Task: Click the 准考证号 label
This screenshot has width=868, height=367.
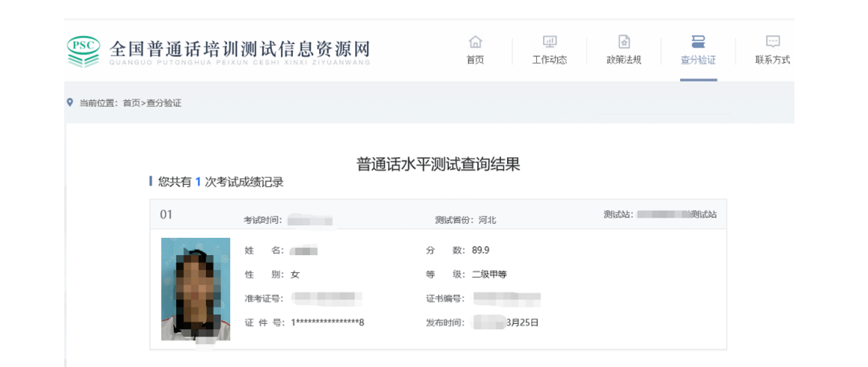Action: (x=264, y=298)
